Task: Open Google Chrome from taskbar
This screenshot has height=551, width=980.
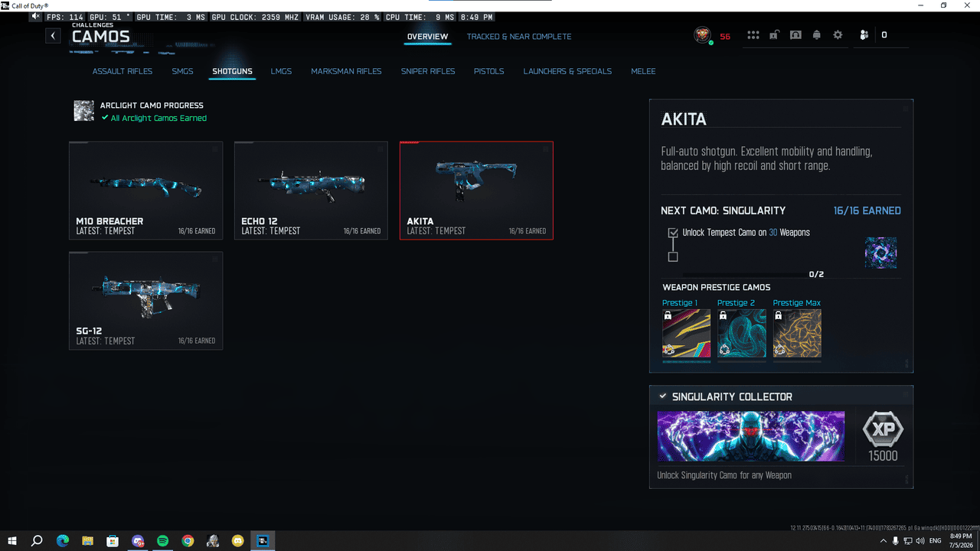Action: click(x=188, y=541)
